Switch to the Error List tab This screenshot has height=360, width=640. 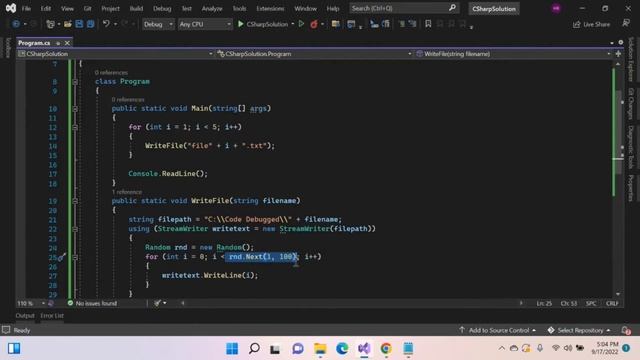pos(52,316)
